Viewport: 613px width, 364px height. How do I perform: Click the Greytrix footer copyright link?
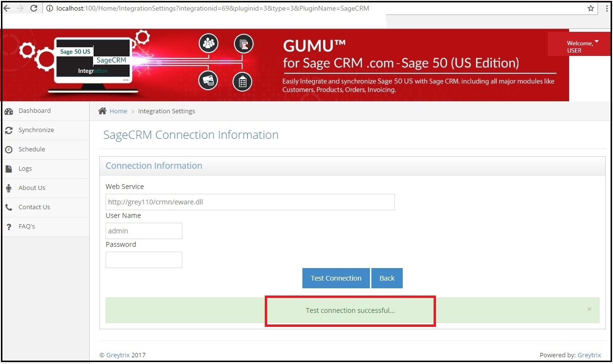pos(118,355)
